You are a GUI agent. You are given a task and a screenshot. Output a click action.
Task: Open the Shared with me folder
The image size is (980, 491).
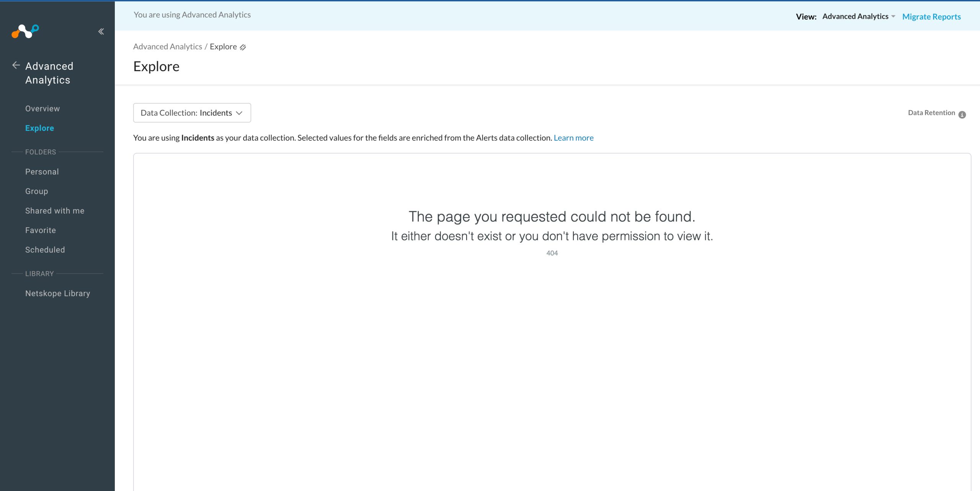(55, 211)
